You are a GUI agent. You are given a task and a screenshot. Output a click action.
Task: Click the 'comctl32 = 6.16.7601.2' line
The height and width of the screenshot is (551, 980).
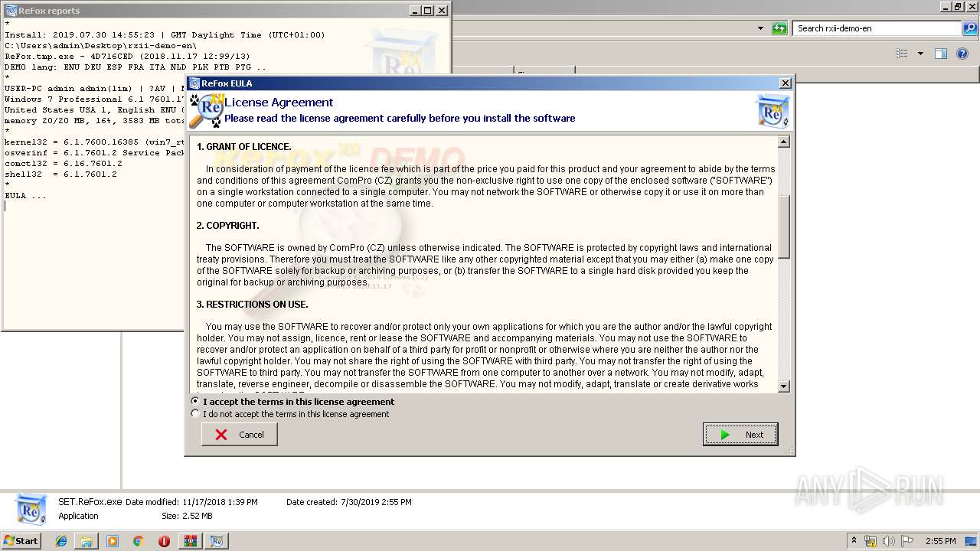coord(64,164)
